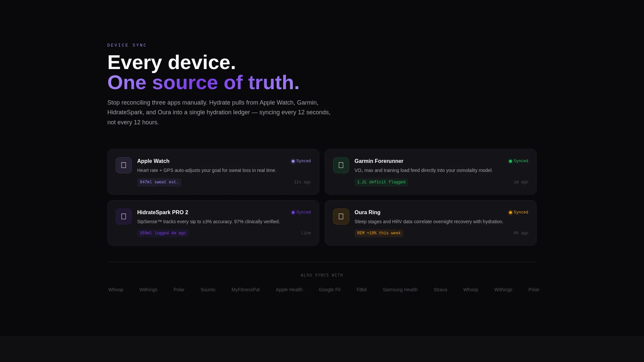Click the Oura Ring device icon
Viewport: 644px width, 362px height.
[341, 217]
